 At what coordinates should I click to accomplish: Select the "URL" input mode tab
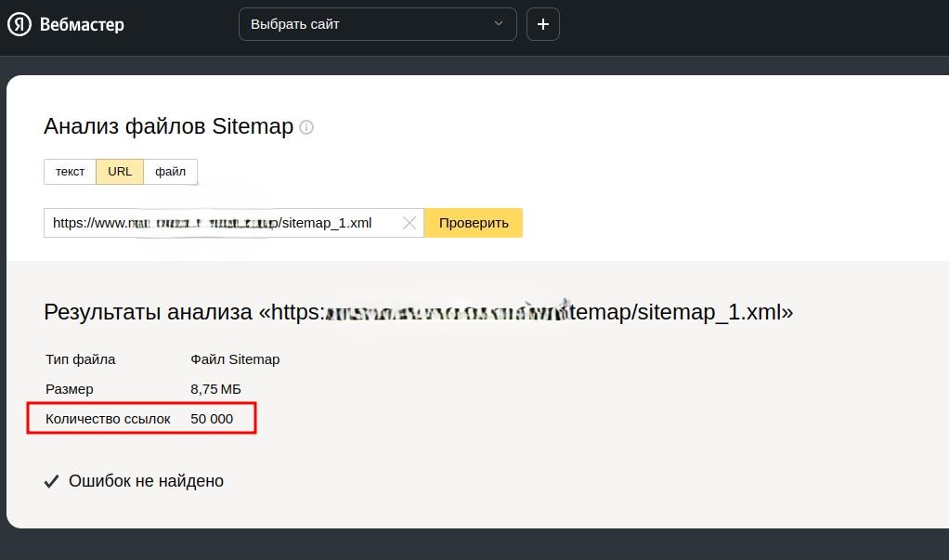pyautogui.click(x=120, y=172)
